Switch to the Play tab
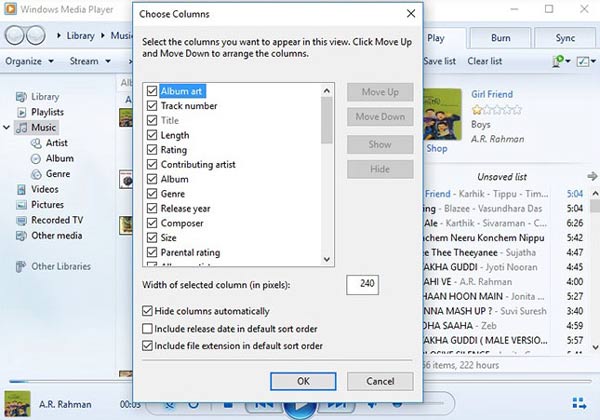Screen dimensions: 600x420 [444, 38]
